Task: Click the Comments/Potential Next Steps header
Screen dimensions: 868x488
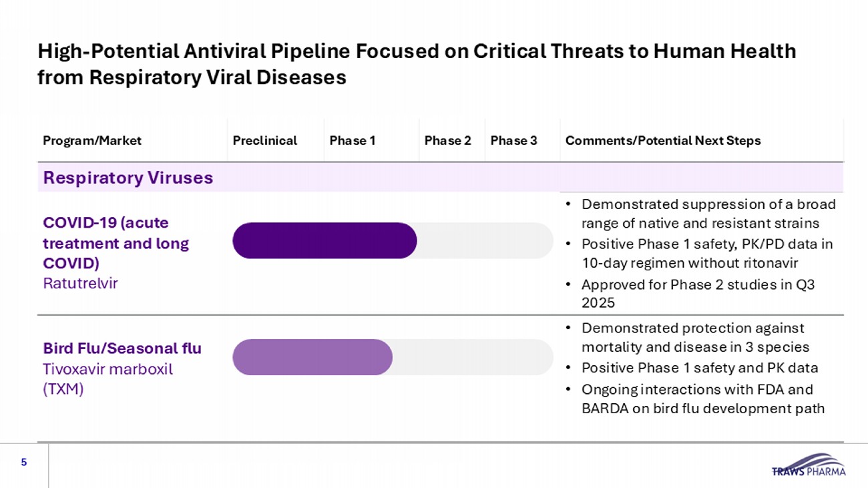Action: click(x=662, y=141)
